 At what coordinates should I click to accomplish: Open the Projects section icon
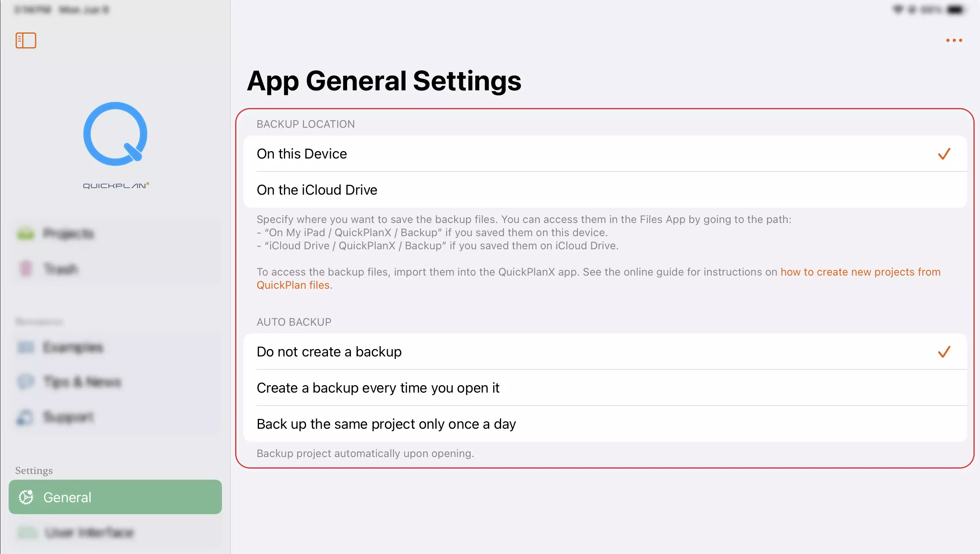point(25,233)
